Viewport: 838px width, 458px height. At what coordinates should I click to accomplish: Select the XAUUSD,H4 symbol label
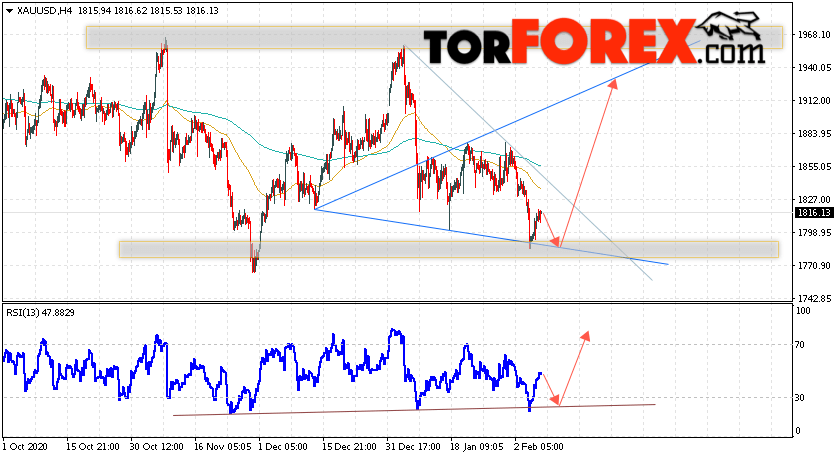pos(45,10)
